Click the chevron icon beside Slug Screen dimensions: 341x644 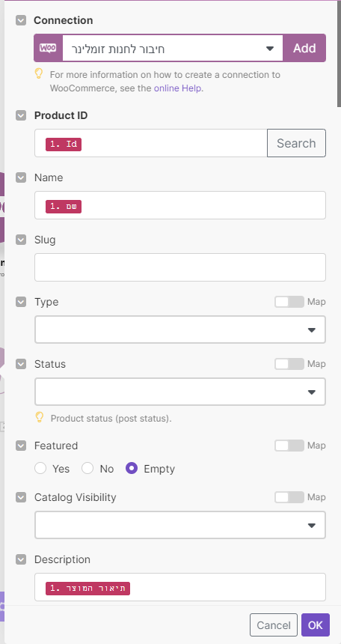pyautogui.click(x=21, y=240)
